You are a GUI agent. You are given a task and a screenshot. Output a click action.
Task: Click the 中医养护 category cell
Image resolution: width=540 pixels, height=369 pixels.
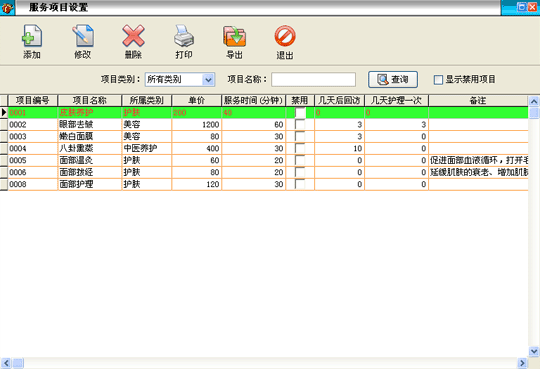tap(146, 148)
